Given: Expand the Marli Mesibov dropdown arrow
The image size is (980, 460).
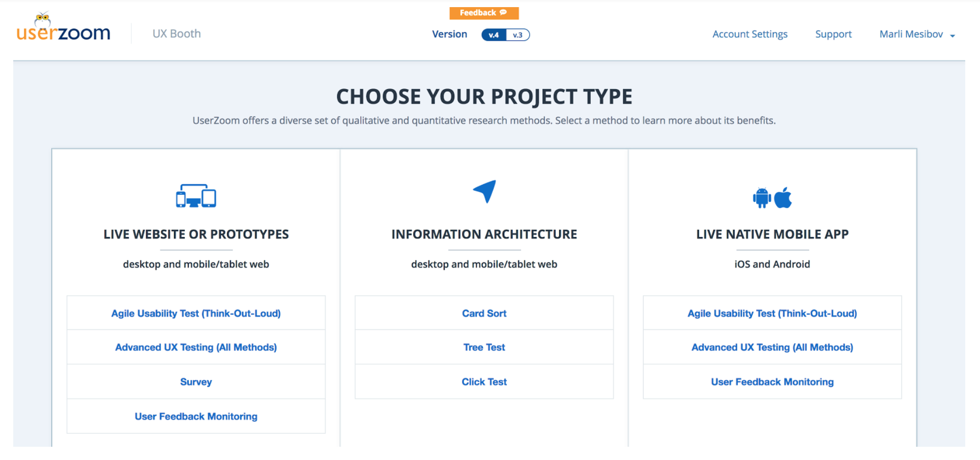Looking at the screenshot, I should click(x=953, y=36).
